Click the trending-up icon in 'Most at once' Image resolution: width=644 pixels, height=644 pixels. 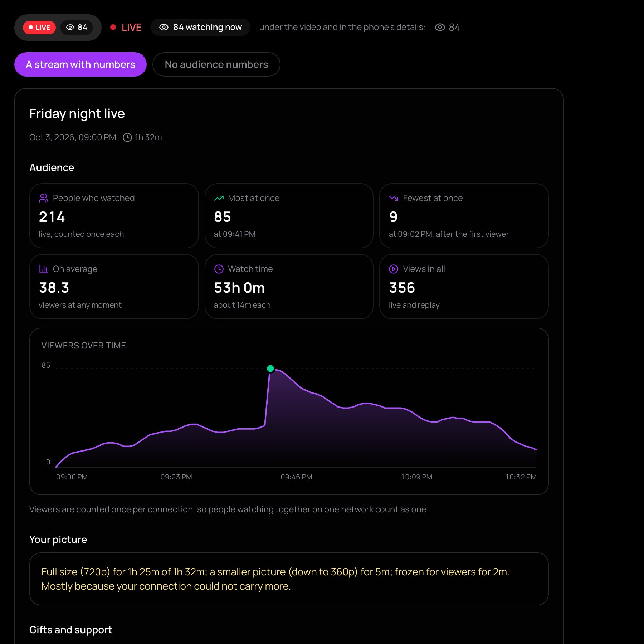[x=219, y=198]
